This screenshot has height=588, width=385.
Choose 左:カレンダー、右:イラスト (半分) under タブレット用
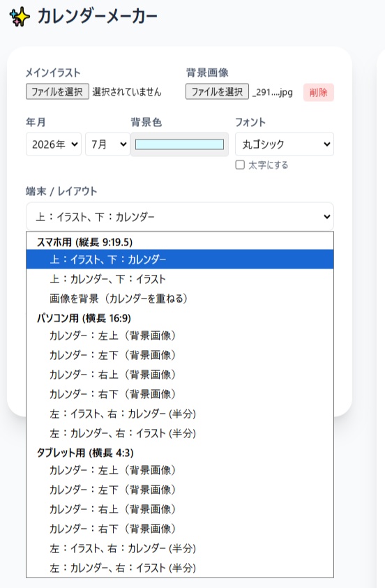point(180,568)
